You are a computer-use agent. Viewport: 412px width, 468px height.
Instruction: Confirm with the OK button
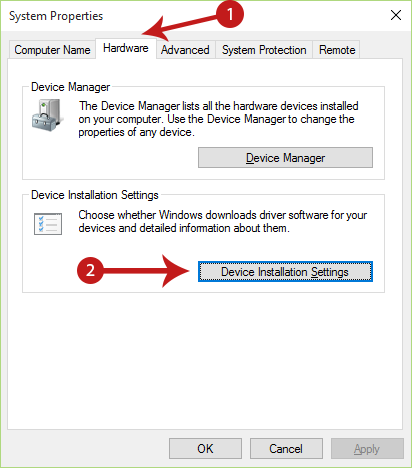[205, 449]
